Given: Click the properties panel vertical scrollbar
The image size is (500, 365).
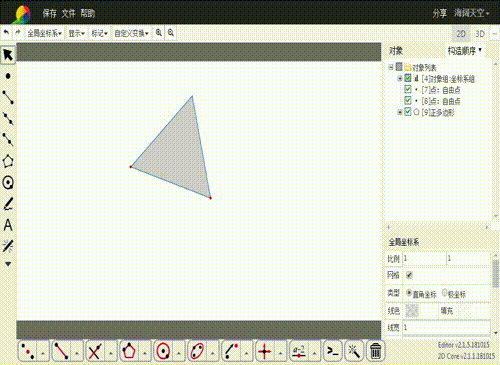Looking at the screenshot, I should coord(496,273).
